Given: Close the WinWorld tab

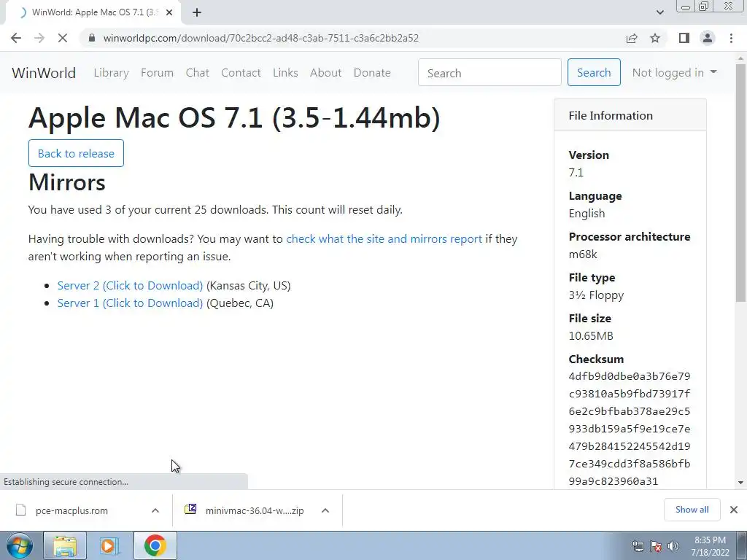Looking at the screenshot, I should click(169, 12).
